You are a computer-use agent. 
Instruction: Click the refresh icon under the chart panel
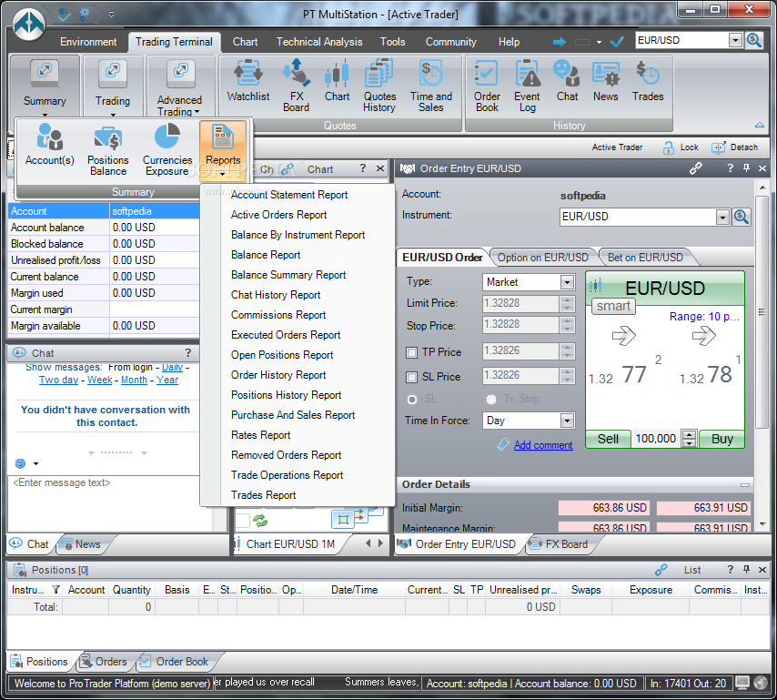(260, 521)
